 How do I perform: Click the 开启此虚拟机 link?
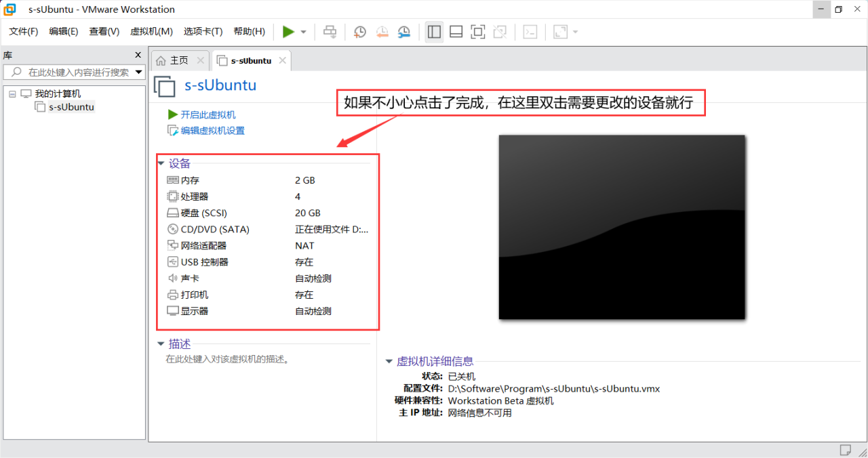[x=208, y=114]
